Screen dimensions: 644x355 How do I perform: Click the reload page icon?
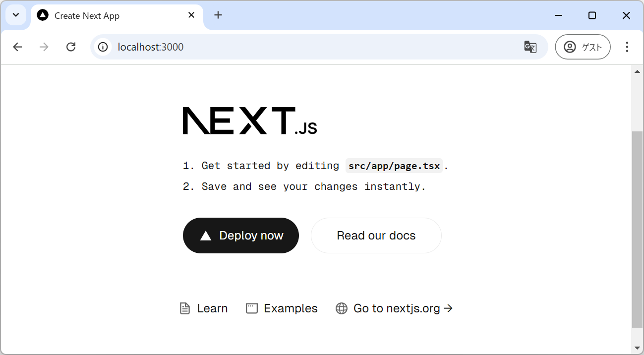[71, 47]
